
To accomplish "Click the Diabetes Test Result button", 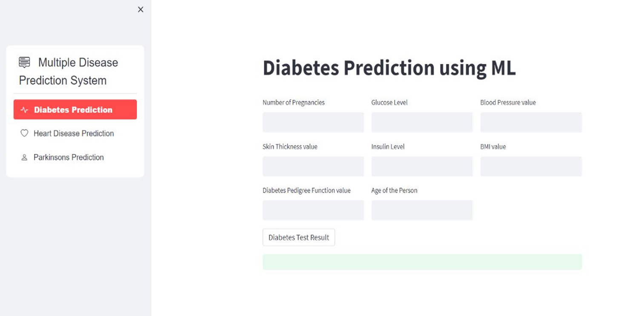I will tap(298, 237).
